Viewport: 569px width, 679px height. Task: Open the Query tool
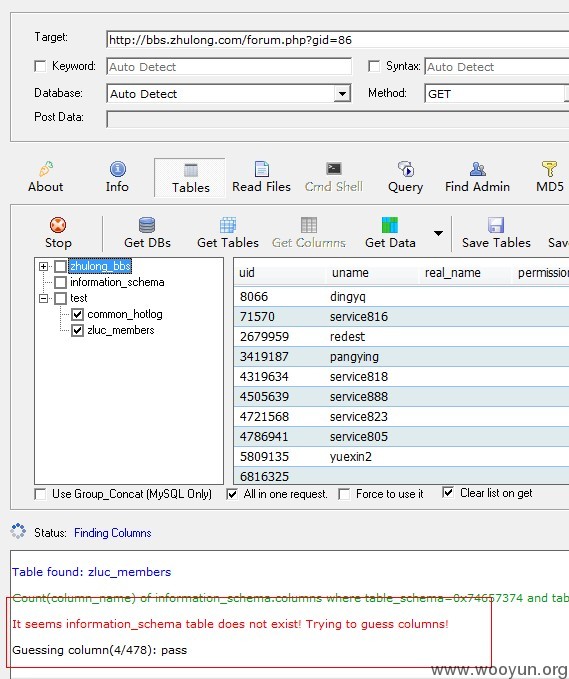point(405,178)
